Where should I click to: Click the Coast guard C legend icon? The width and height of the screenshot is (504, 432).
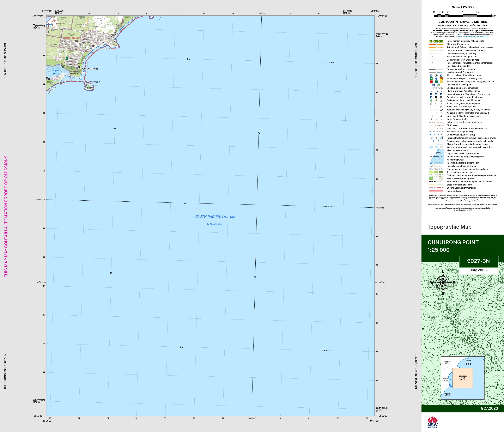[439, 85]
